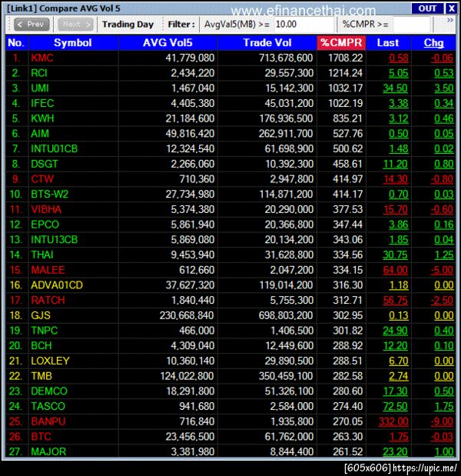Select Trading Day option
Image resolution: width=461 pixels, height=476 pixels.
click(x=128, y=25)
